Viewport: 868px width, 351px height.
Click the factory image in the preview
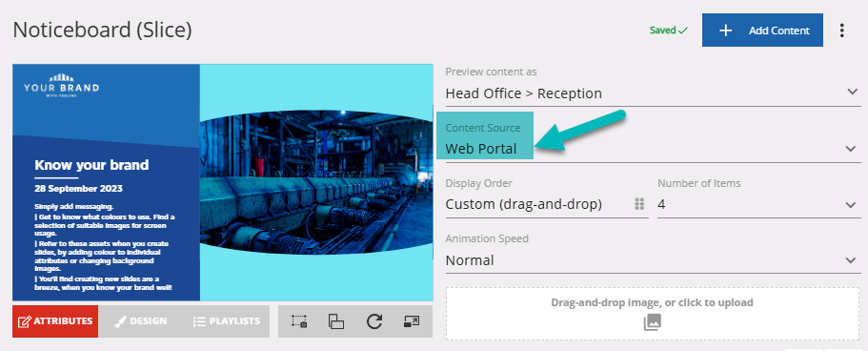[316, 182]
